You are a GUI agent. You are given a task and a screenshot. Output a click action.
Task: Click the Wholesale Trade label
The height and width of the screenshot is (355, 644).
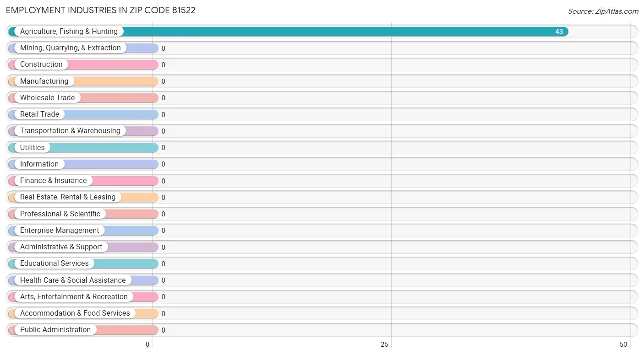47,98
